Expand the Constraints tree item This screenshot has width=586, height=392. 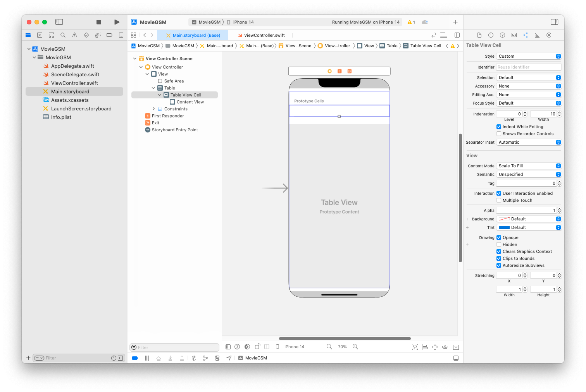click(153, 109)
